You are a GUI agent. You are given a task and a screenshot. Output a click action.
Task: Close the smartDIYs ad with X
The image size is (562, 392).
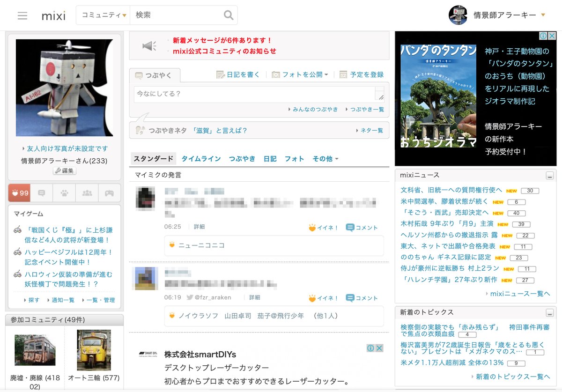pyautogui.click(x=379, y=348)
